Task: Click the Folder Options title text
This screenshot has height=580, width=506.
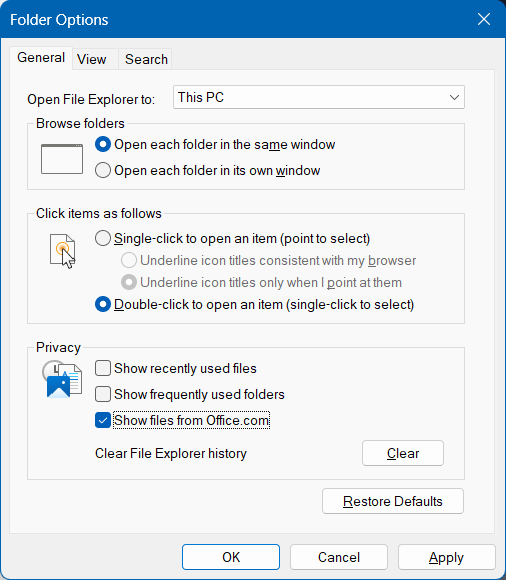Action: click(x=59, y=20)
